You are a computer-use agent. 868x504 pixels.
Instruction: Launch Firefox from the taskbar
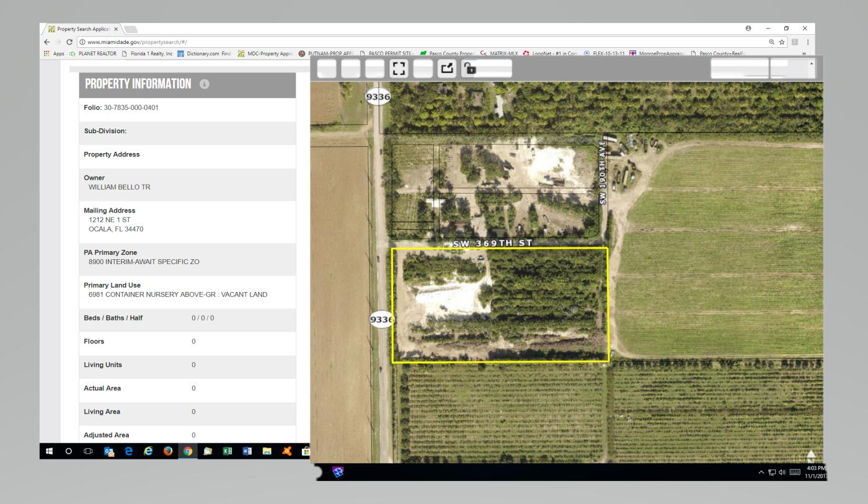[168, 451]
